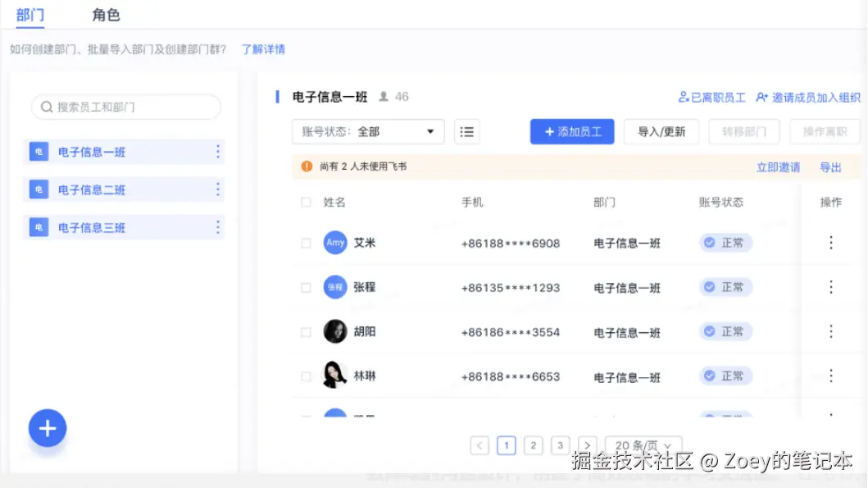
Task: Toggle the select-all checkbox in the table header
Action: pyautogui.click(x=306, y=203)
